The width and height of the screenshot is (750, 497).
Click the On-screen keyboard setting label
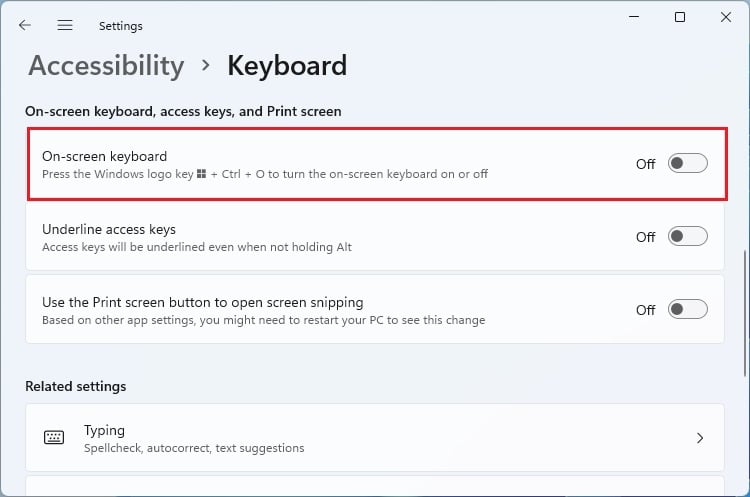tap(104, 156)
